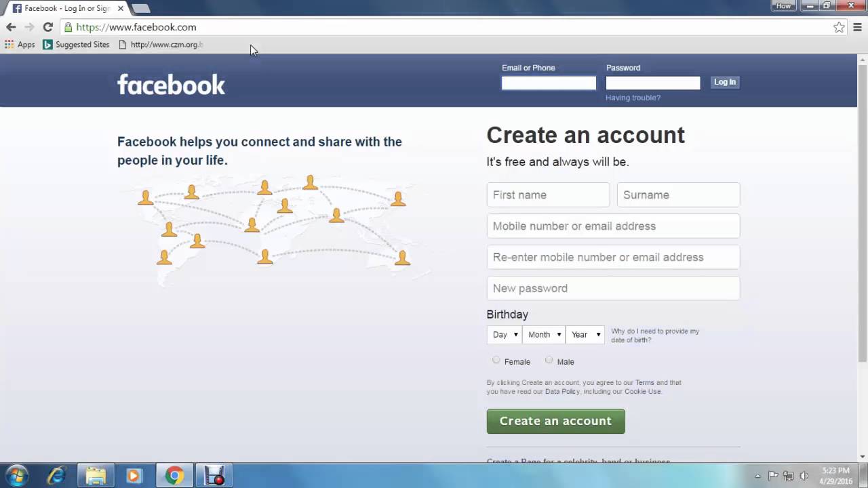Open the Cookie Use link
The width and height of the screenshot is (868, 488).
642,391
